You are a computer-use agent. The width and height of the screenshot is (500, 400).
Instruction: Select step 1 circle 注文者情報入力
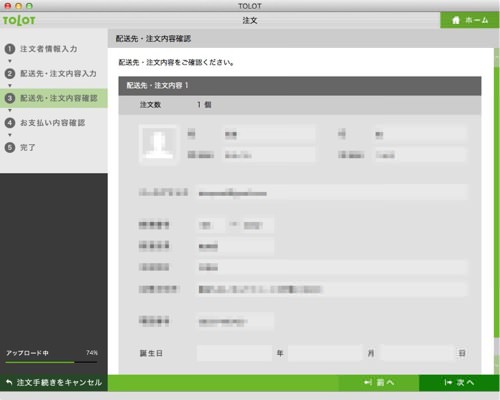(10, 49)
